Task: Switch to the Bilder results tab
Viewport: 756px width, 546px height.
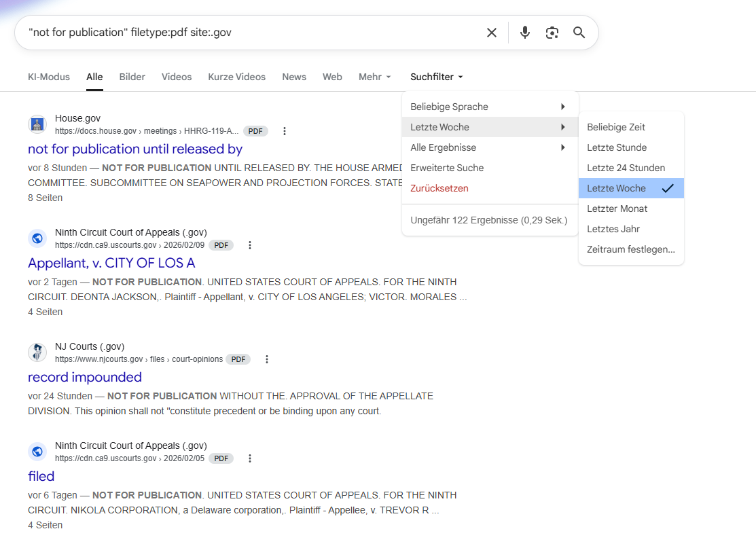Action: coord(132,77)
